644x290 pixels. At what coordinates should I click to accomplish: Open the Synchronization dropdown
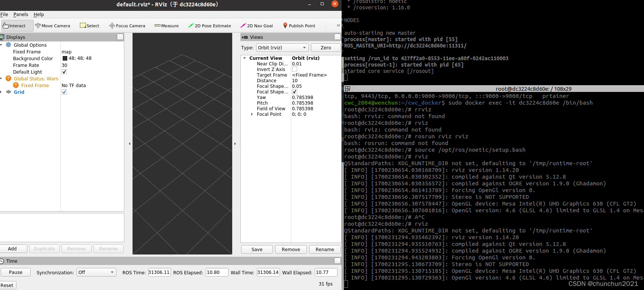96,272
